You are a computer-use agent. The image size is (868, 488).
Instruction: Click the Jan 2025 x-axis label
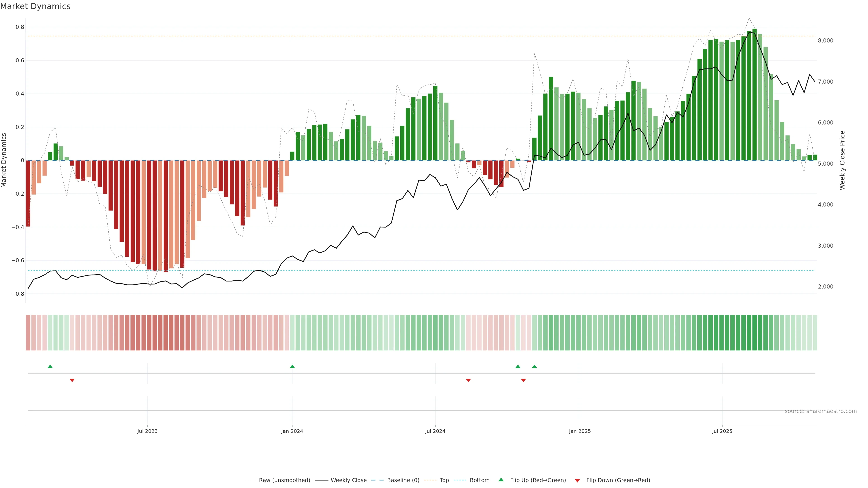coord(580,431)
